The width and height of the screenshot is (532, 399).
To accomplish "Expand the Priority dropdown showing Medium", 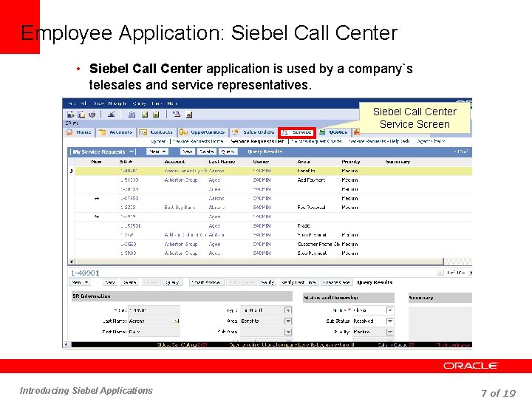I will 390,332.
